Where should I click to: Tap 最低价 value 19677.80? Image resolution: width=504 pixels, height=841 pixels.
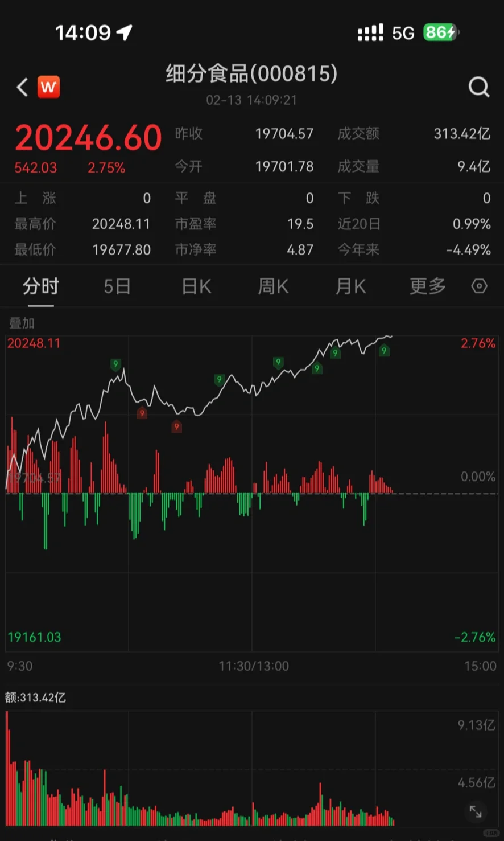tap(121, 249)
